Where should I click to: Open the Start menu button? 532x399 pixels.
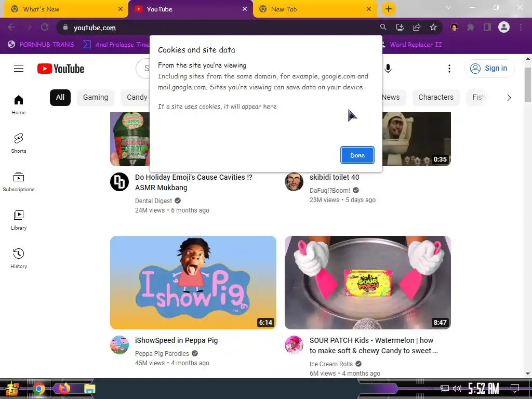click(12, 389)
